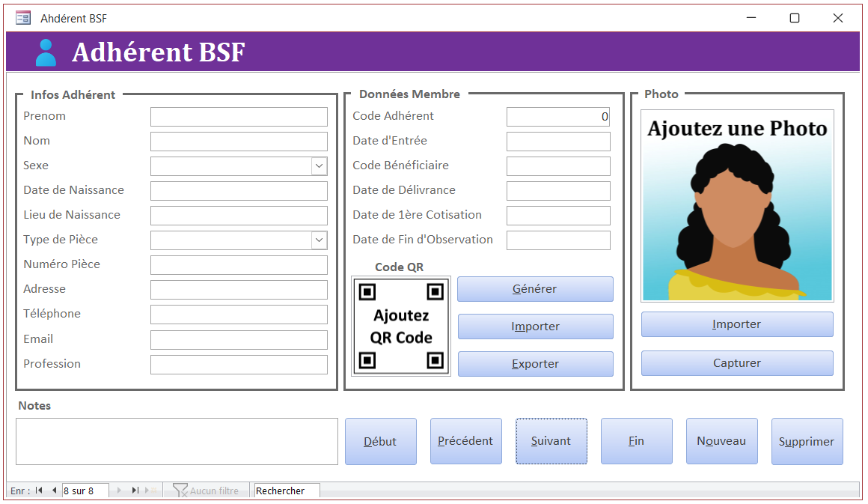
Task: Click the 'Photo' group label
Action: pyautogui.click(x=661, y=94)
